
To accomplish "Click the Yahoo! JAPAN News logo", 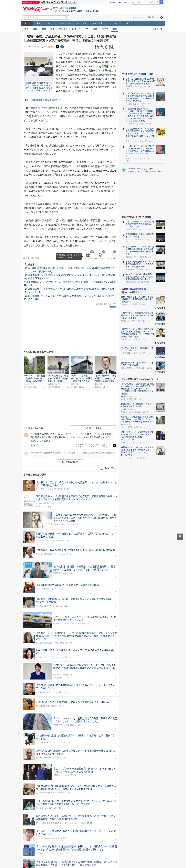I will coord(37,9).
